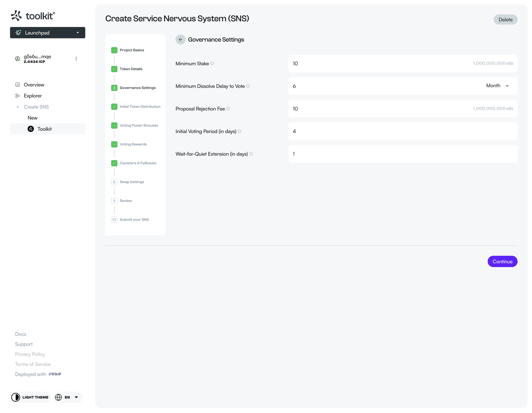Click info icon for Initial Voting Period

239,131
